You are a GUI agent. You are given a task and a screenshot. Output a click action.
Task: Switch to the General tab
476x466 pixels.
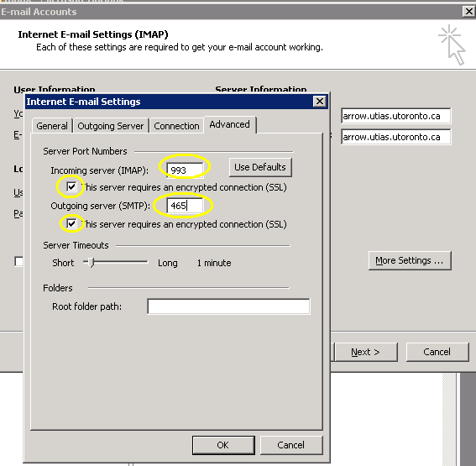pos(52,126)
